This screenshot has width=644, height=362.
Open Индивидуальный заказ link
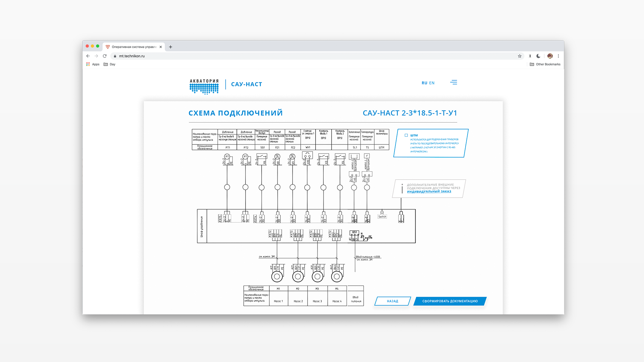click(429, 192)
